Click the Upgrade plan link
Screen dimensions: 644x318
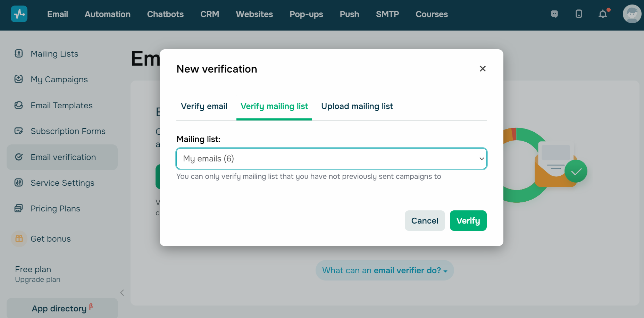pos(38,279)
